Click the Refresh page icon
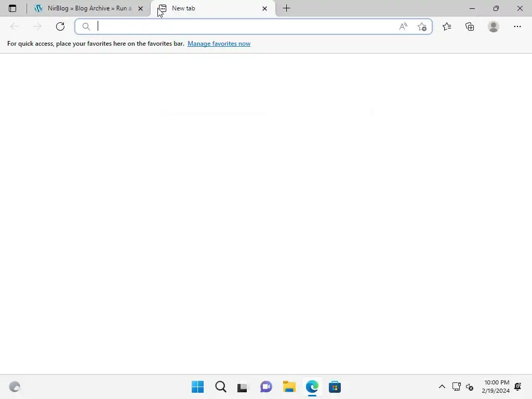The height and width of the screenshot is (399, 532). tap(60, 26)
